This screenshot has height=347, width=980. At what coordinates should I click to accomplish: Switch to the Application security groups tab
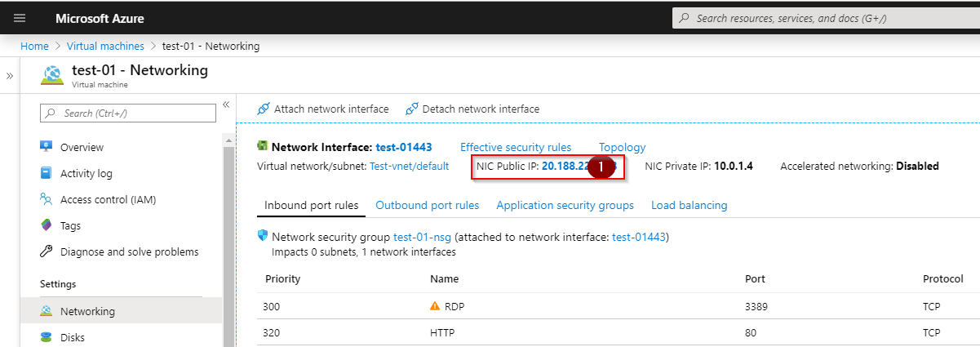click(x=565, y=206)
